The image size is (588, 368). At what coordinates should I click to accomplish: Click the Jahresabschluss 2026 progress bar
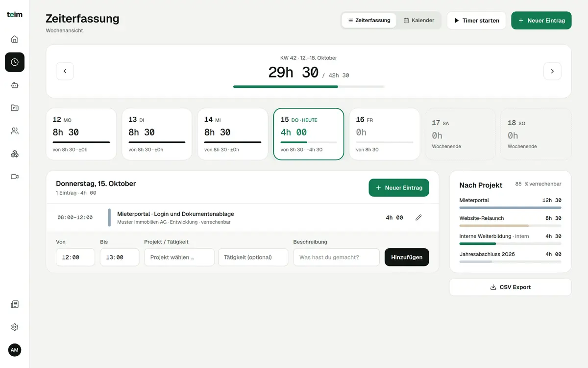tap(510, 262)
